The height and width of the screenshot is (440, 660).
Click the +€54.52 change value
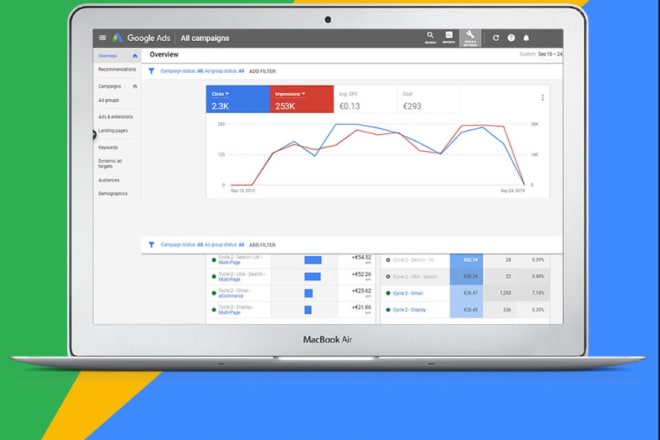click(361, 257)
